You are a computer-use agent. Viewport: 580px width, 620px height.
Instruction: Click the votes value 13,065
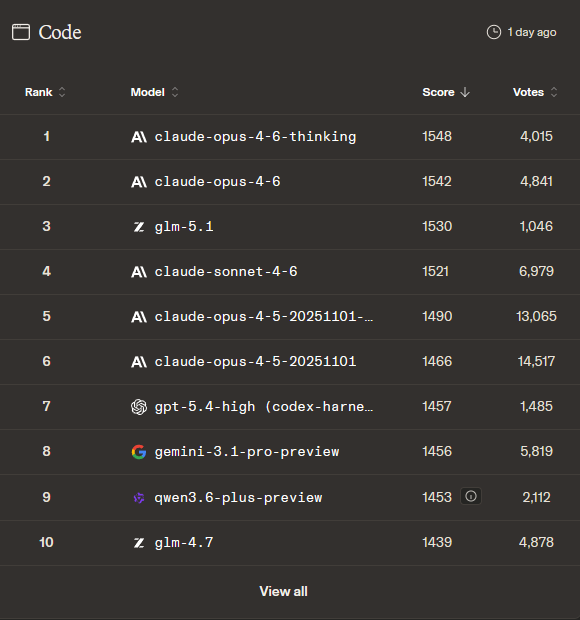(x=537, y=317)
